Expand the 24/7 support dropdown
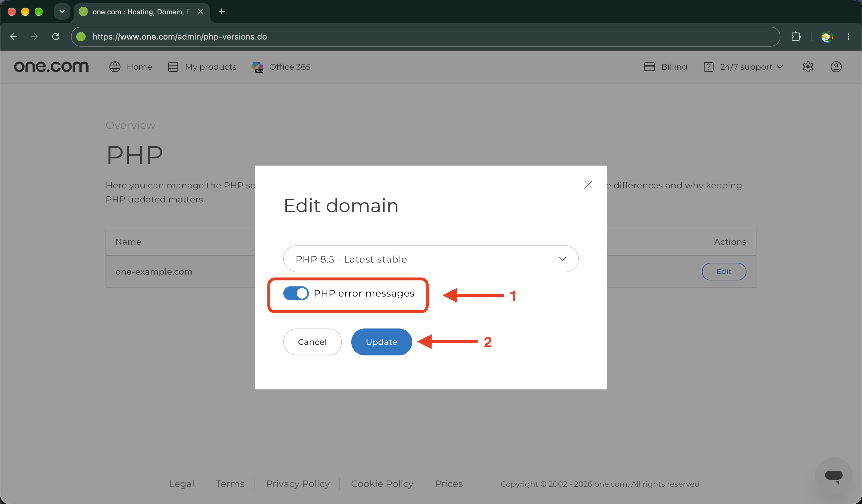The width and height of the screenshot is (862, 504). click(x=743, y=67)
